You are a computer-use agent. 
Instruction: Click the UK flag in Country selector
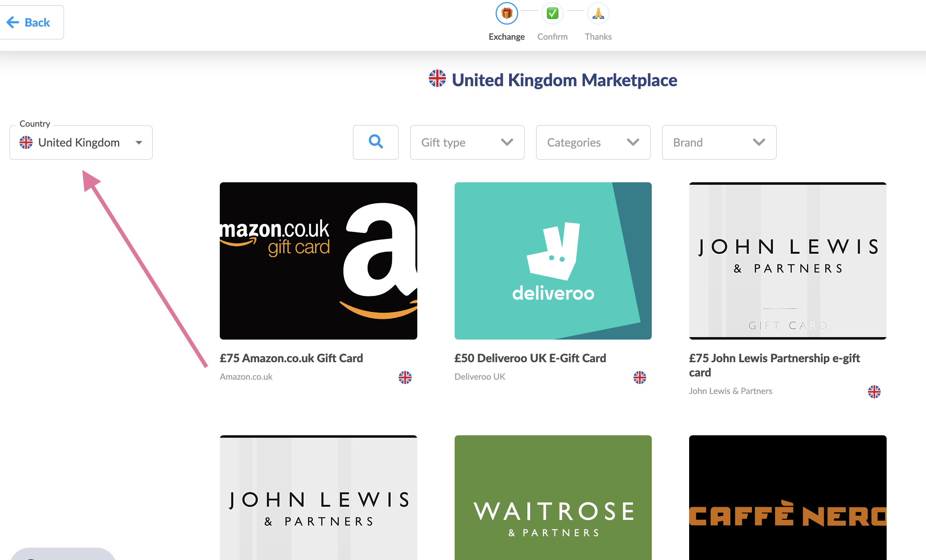26,142
